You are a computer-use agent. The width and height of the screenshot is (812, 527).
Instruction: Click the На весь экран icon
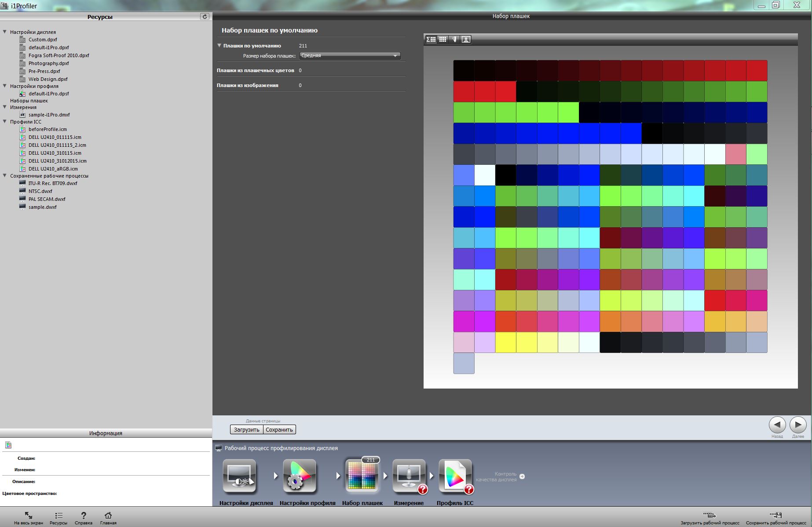coord(29,516)
